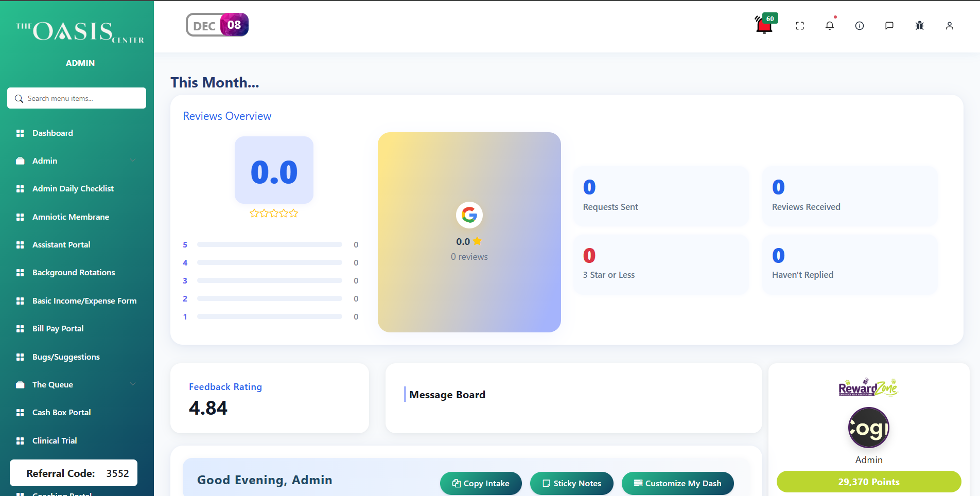Click the info circle icon
Screen dimensions: 980x496
tap(859, 26)
